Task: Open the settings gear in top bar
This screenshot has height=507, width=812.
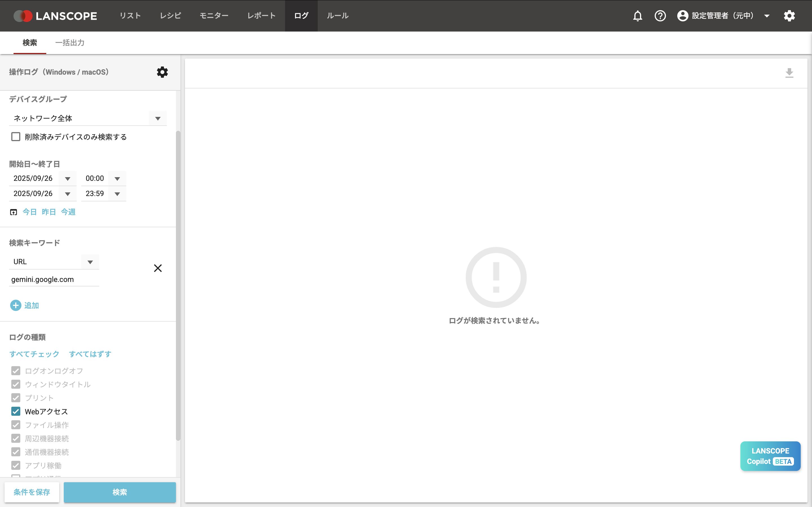Action: coord(789,16)
